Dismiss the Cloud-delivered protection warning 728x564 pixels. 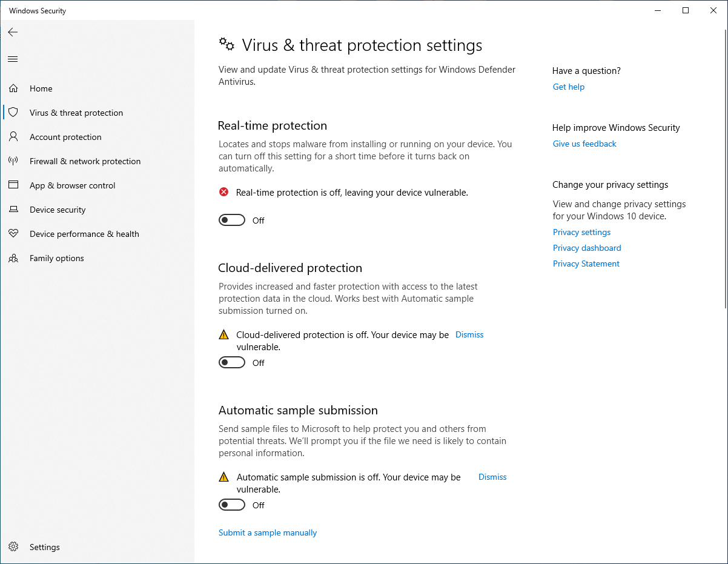(469, 334)
